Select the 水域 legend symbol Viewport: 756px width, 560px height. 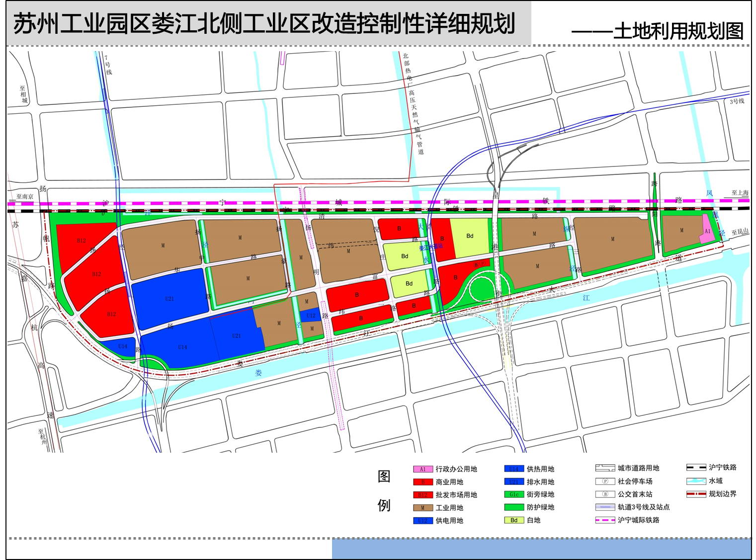click(x=696, y=481)
